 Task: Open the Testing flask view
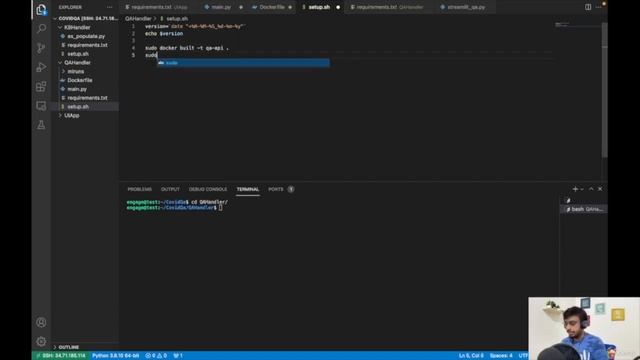41,125
